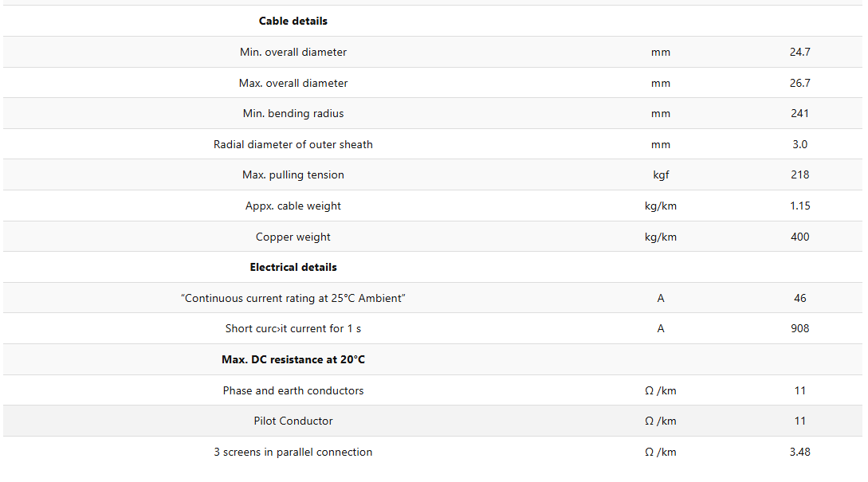The image size is (868, 482).
Task: Select the 241 bending radius value
Action: 800,113
